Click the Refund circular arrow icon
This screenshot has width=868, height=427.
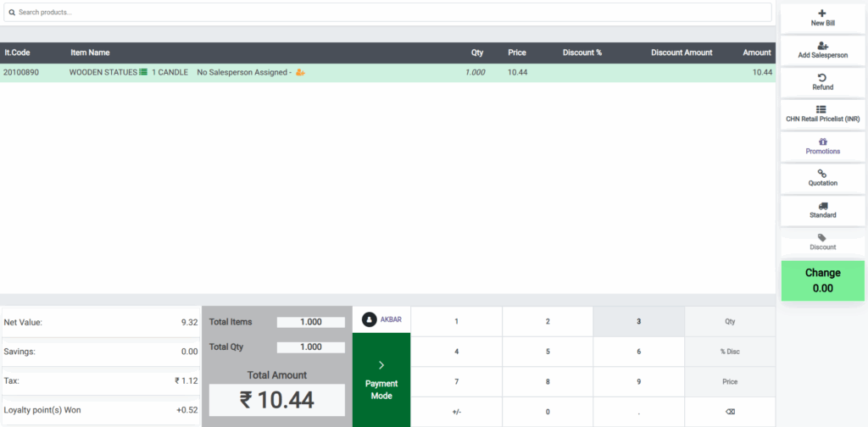[x=822, y=77]
